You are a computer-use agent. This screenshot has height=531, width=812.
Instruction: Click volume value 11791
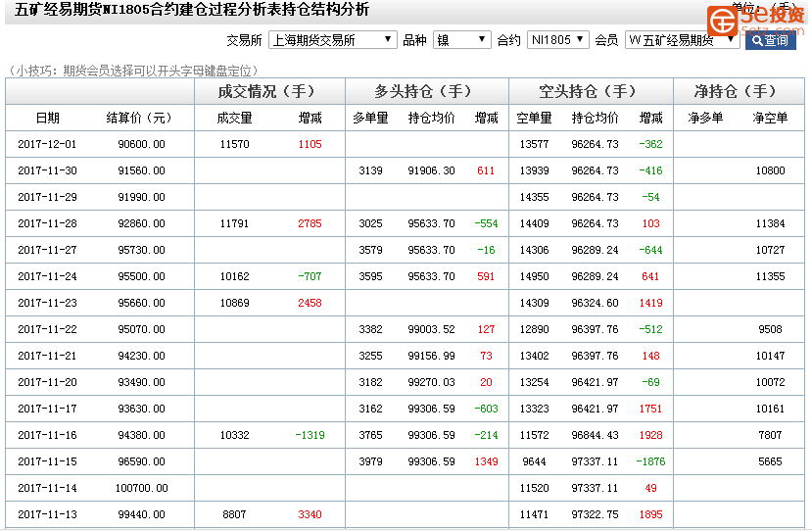[x=235, y=223]
